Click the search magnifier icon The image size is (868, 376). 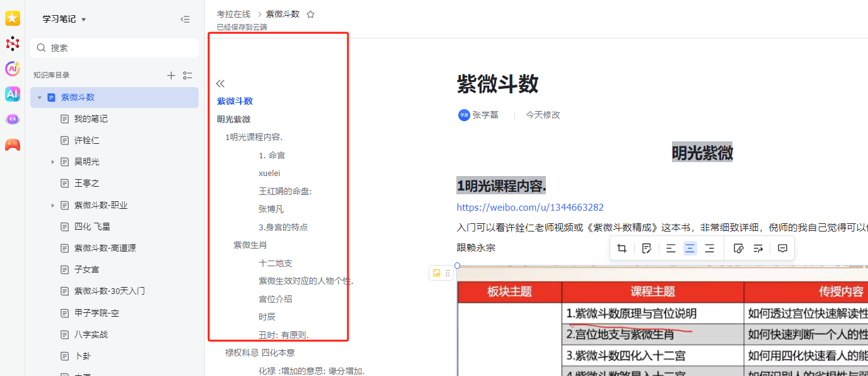[x=42, y=48]
